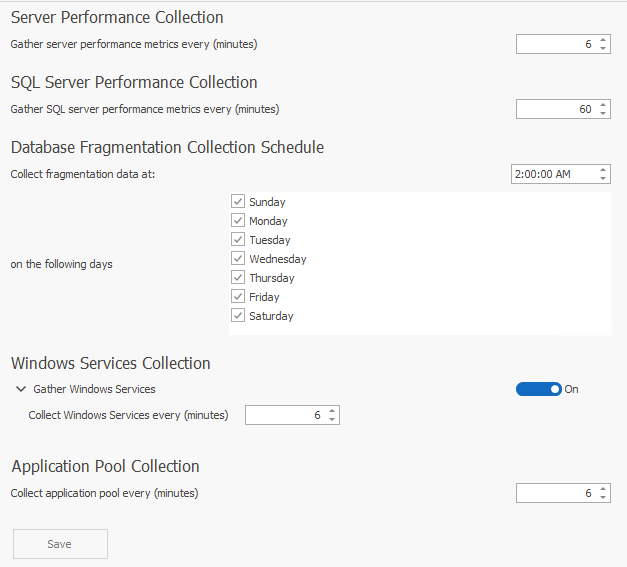The image size is (627, 567).
Task: Uncheck the Saturday checkbox
Action: (238, 316)
